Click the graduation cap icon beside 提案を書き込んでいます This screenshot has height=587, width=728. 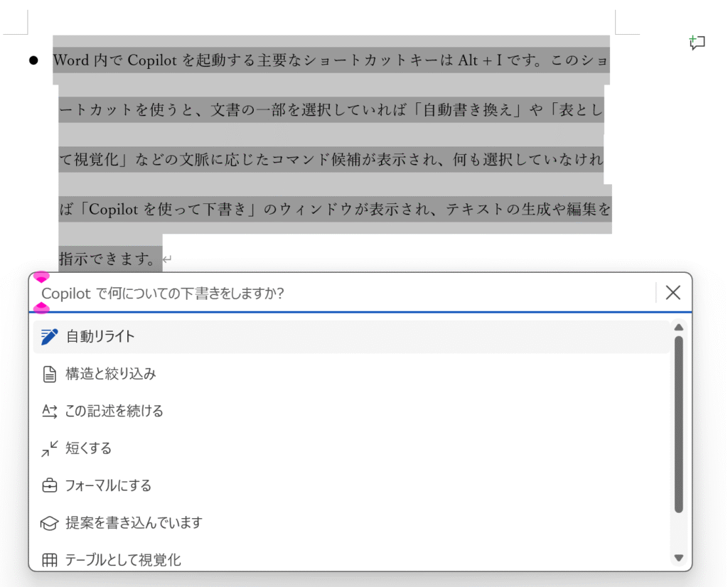pos(49,524)
